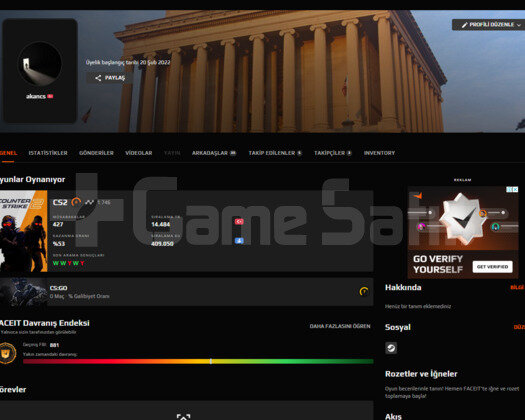
Task: Click the win rate value %53
Action: [59, 243]
